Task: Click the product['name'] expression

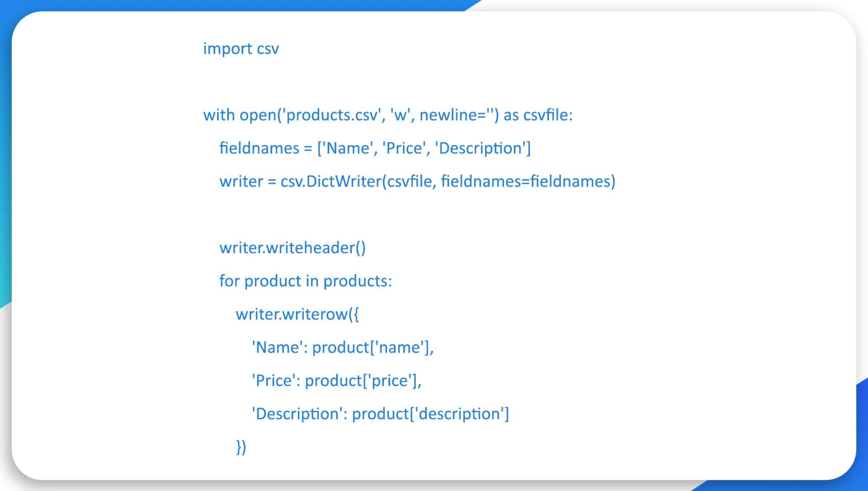Action: click(371, 348)
